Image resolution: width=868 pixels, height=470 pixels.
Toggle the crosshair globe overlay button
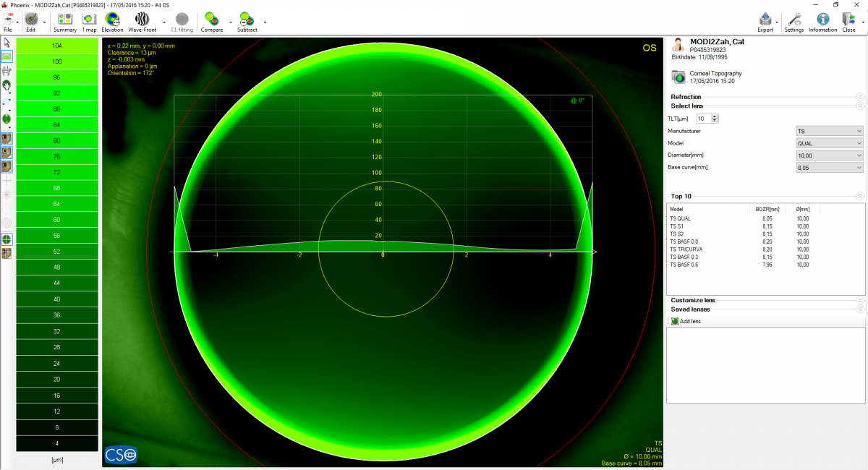coord(7,239)
